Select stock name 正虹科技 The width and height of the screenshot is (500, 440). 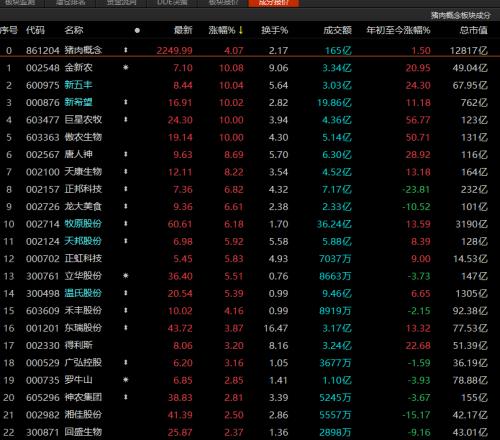pyautogui.click(x=83, y=258)
